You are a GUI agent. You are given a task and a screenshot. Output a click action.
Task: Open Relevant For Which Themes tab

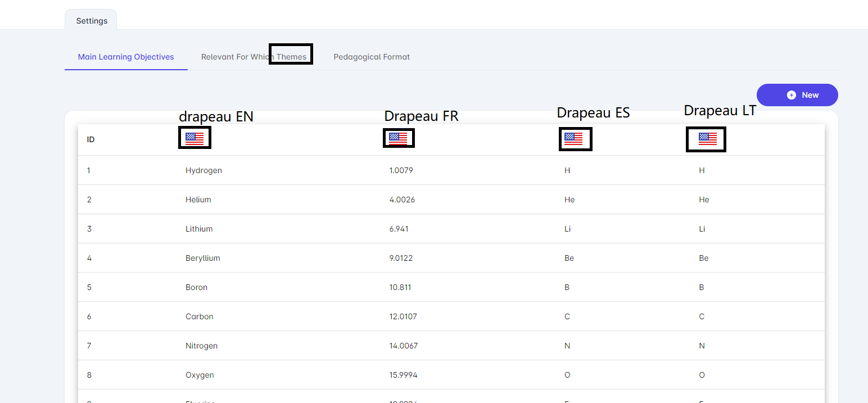[x=254, y=57]
